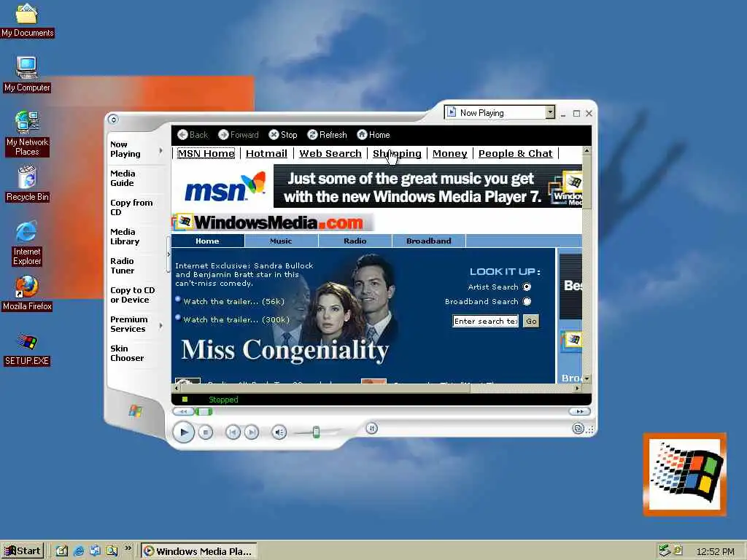Select Copy from CD
747x560 pixels.
tap(131, 207)
